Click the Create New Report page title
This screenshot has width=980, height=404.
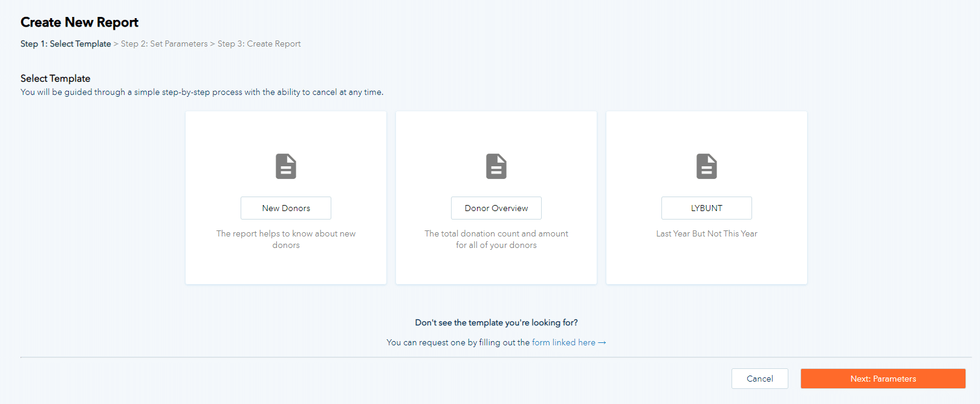(x=79, y=22)
